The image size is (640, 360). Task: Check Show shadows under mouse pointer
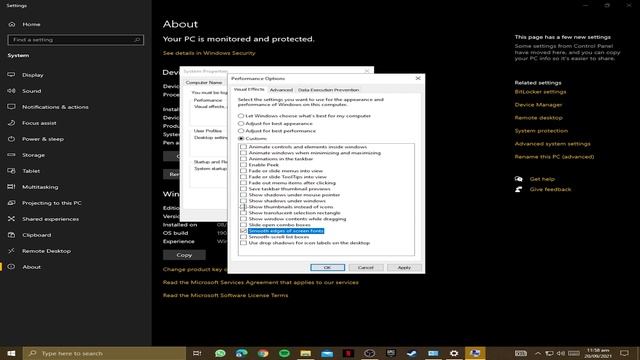244,195
